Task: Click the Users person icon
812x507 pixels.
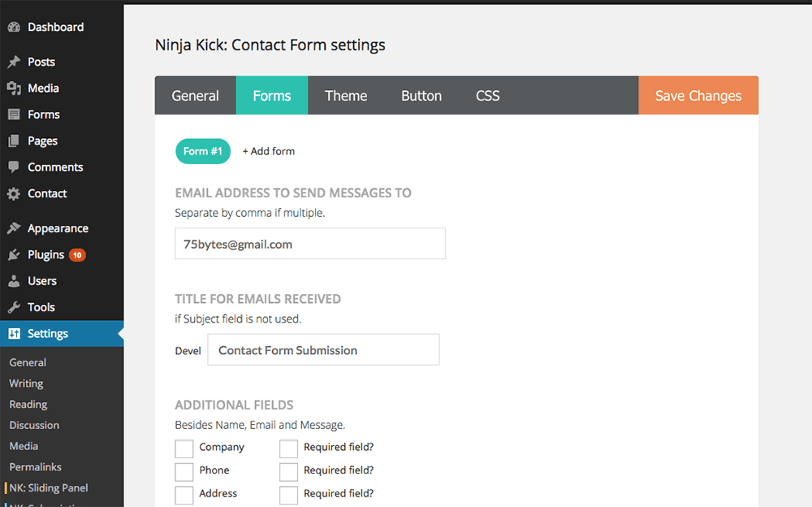Action: click(x=14, y=281)
